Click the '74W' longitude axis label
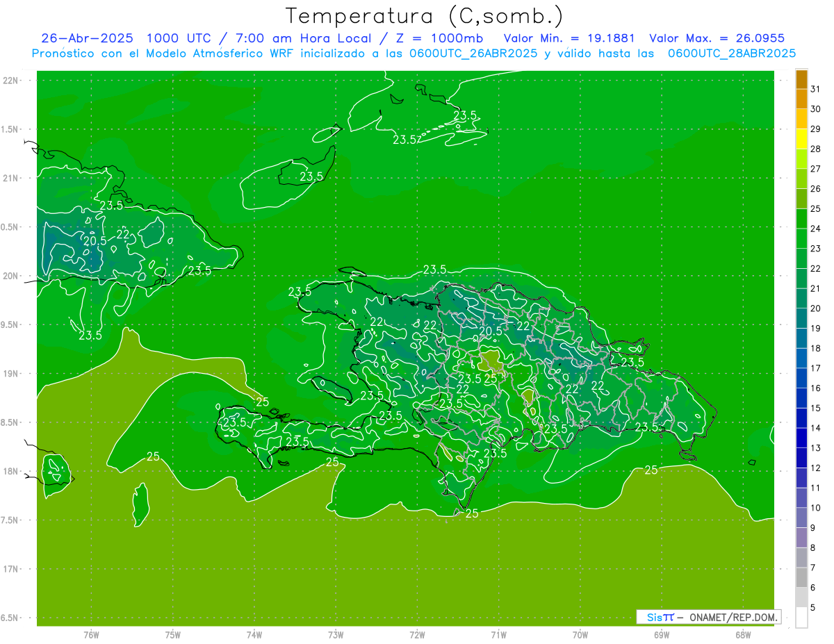 point(254,635)
